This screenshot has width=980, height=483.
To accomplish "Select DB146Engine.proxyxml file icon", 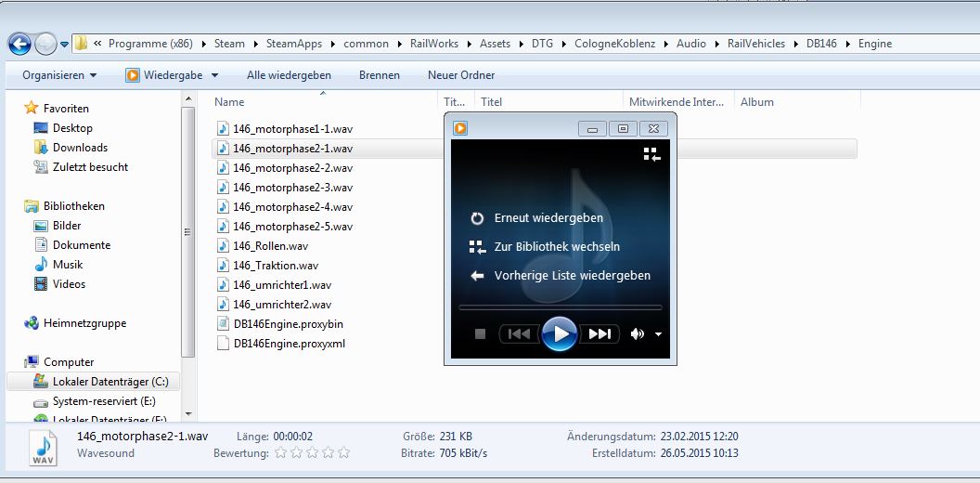I will [x=223, y=344].
